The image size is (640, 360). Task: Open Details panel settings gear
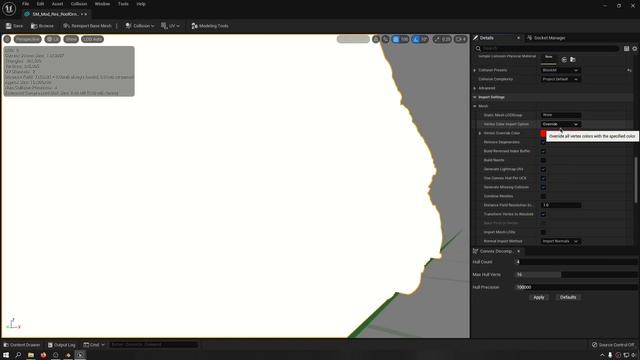coord(635,49)
